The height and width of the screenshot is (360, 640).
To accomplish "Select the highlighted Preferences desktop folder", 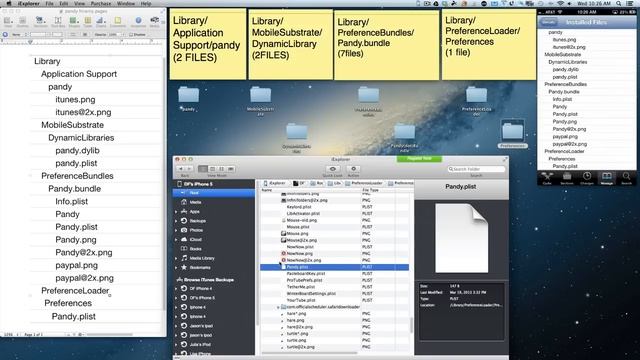I will tap(513, 131).
